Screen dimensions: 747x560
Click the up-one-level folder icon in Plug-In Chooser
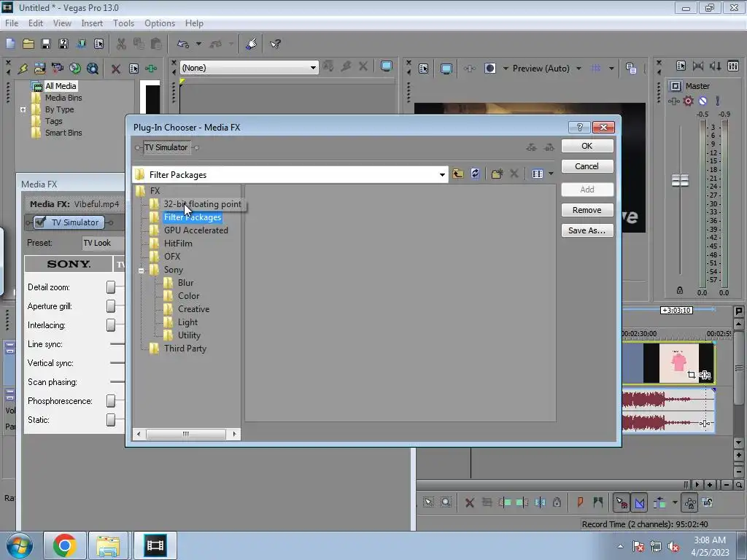(x=458, y=174)
